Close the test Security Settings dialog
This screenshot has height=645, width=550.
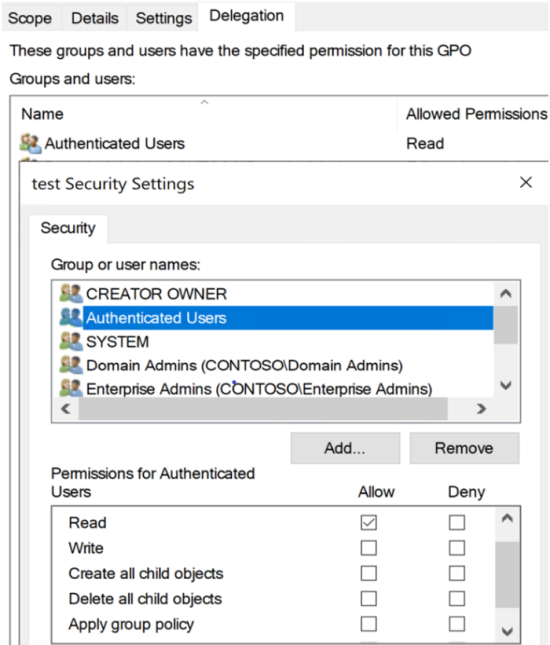[526, 182]
